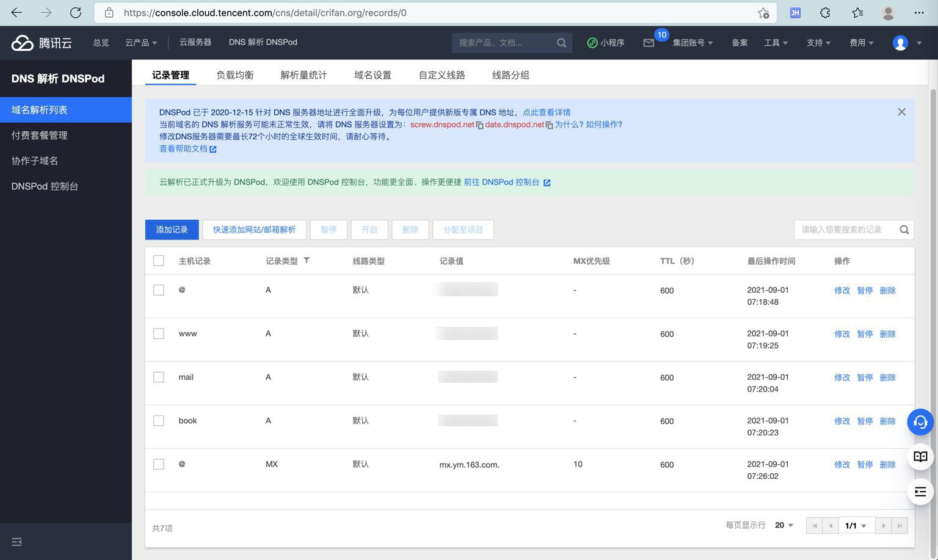Viewport: 938px width, 560px height.
Task: Open messages envelope with badge 10
Action: [649, 43]
